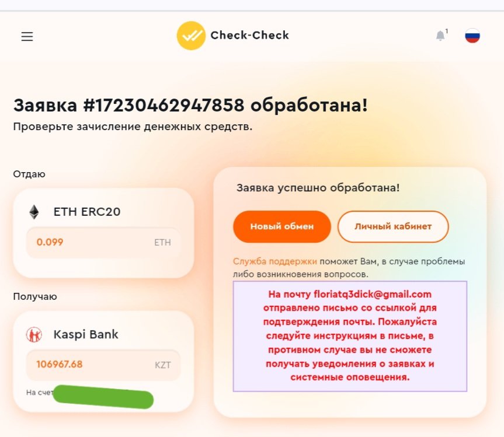504x437 pixels.
Task: Click the order number heading #17230462947858
Action: click(x=164, y=106)
